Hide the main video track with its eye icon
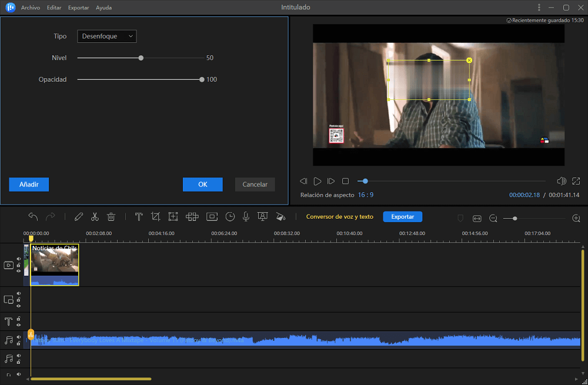Screen dimensions: 588x385 tap(19, 271)
